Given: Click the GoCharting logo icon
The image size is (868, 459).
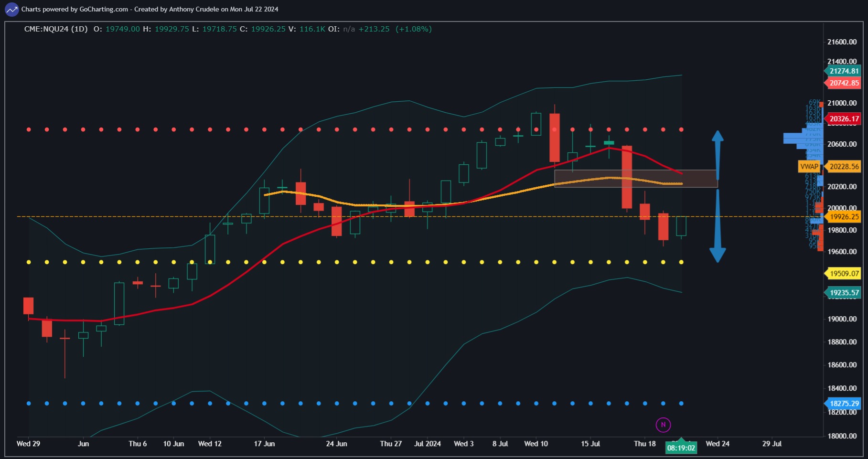Looking at the screenshot, I should (11, 9).
